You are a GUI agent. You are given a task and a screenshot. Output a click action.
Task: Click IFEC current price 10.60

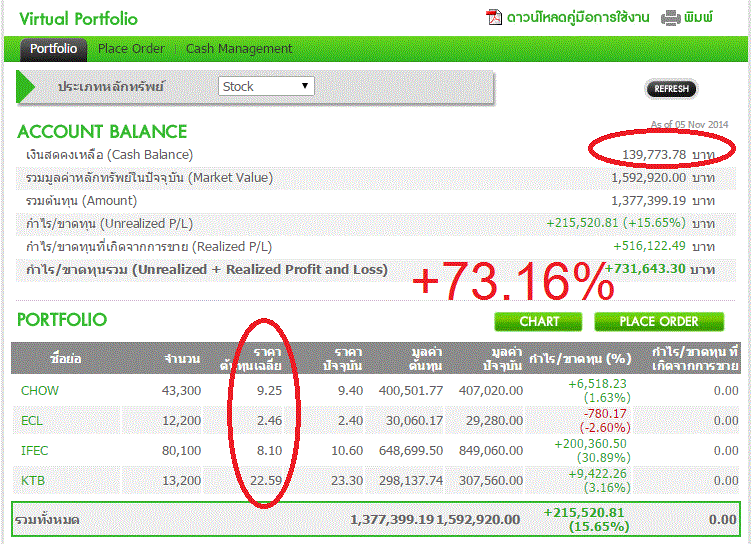pos(347,451)
